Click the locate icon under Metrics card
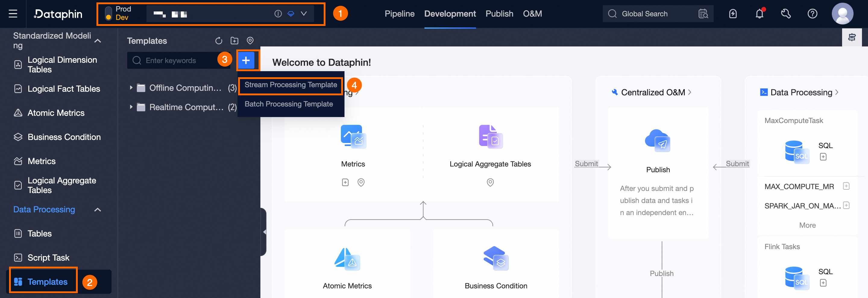 [361, 182]
